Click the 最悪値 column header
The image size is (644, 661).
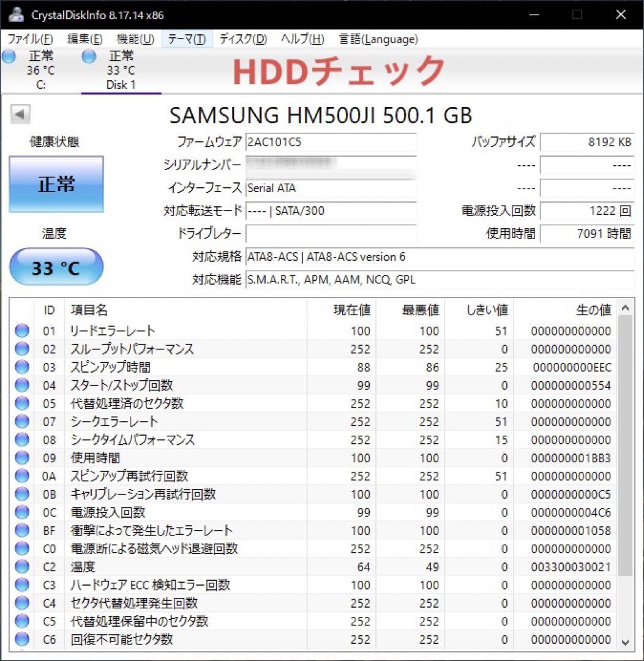click(x=410, y=310)
